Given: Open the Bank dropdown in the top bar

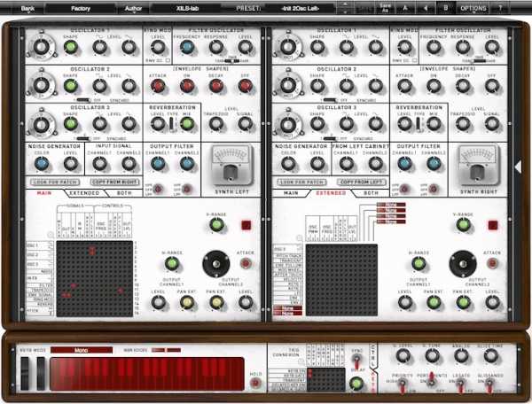Looking at the screenshot, I should (x=27, y=8).
